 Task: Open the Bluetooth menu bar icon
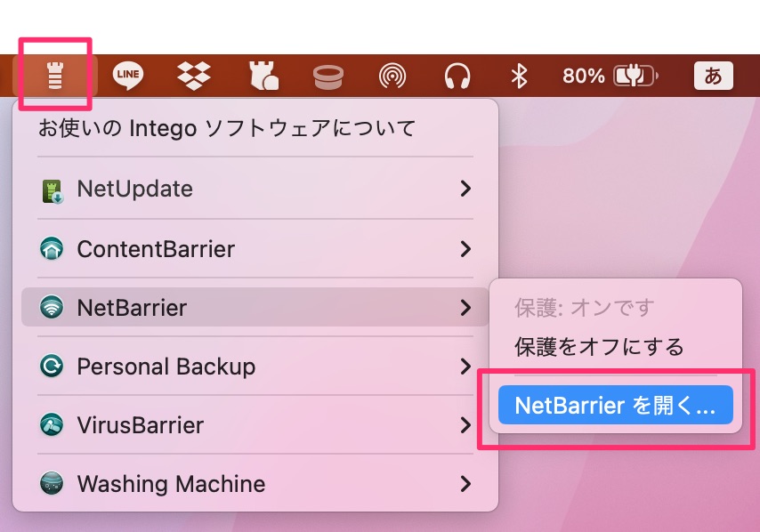pos(520,77)
